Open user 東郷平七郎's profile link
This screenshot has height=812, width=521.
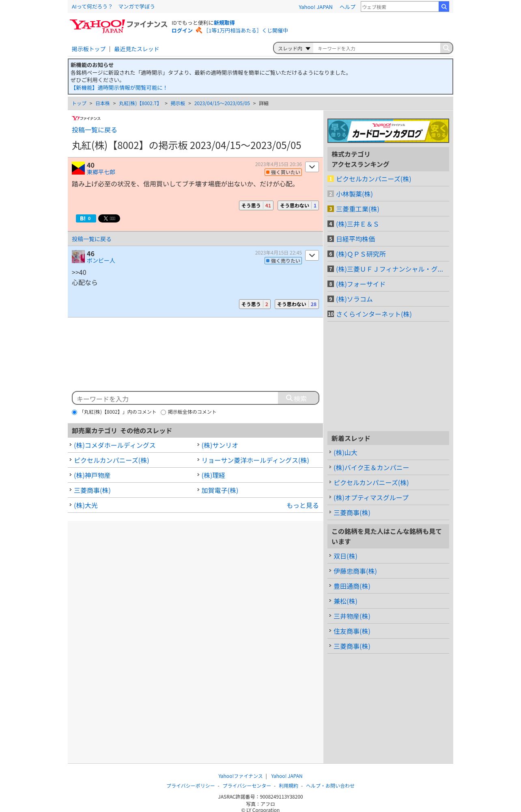pyautogui.click(x=101, y=172)
